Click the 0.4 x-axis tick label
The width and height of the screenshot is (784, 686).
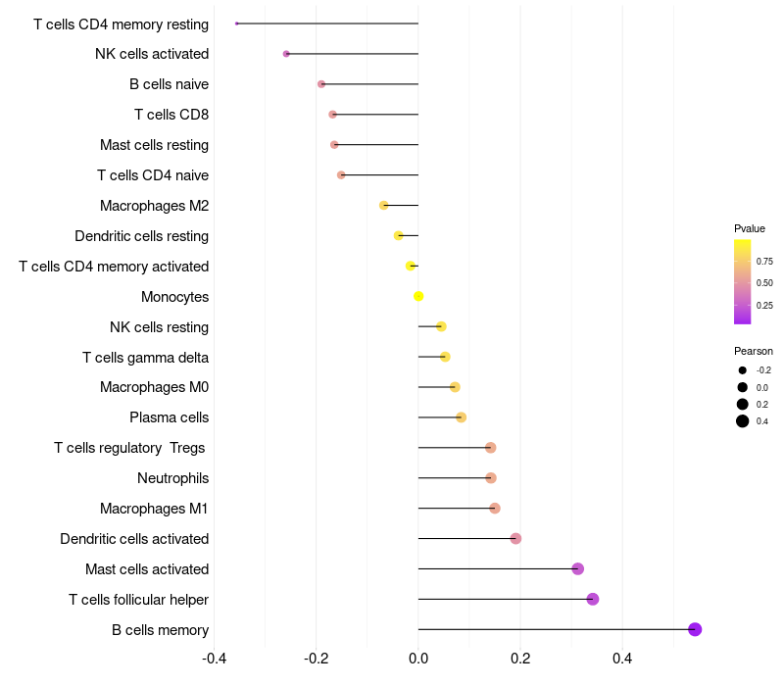click(622, 659)
